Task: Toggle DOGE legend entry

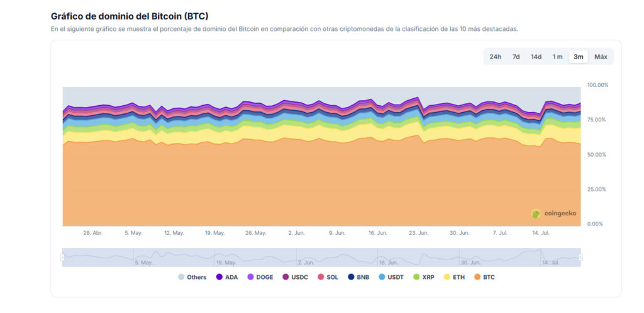Action: tap(259, 277)
